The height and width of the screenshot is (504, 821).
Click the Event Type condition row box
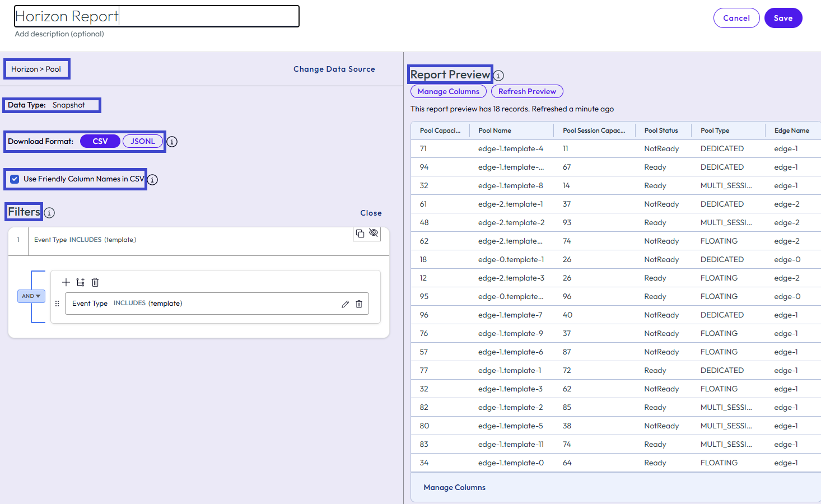click(x=217, y=304)
